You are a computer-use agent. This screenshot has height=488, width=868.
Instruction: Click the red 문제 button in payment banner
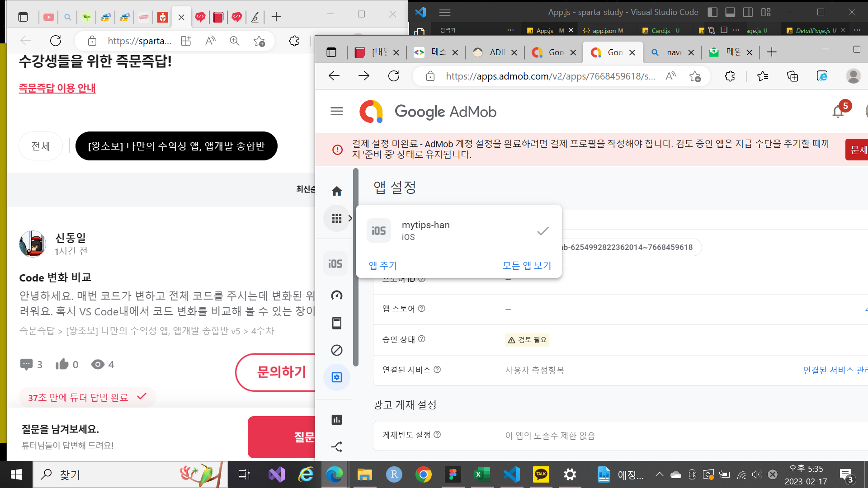(x=857, y=150)
